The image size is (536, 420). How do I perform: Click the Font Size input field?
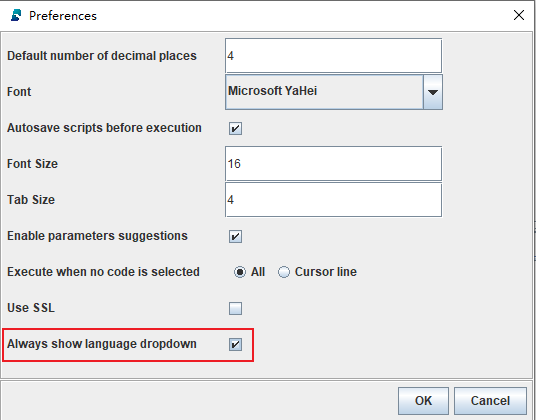coord(334,164)
